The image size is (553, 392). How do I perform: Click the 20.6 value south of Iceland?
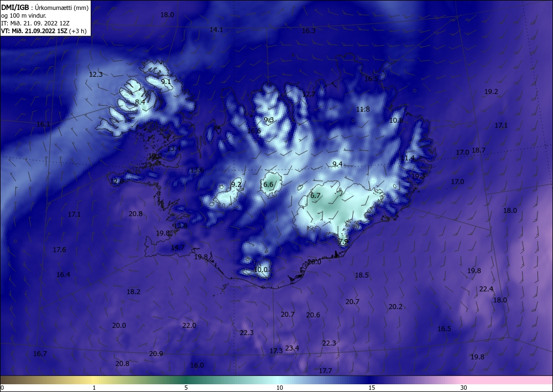[x=313, y=315]
